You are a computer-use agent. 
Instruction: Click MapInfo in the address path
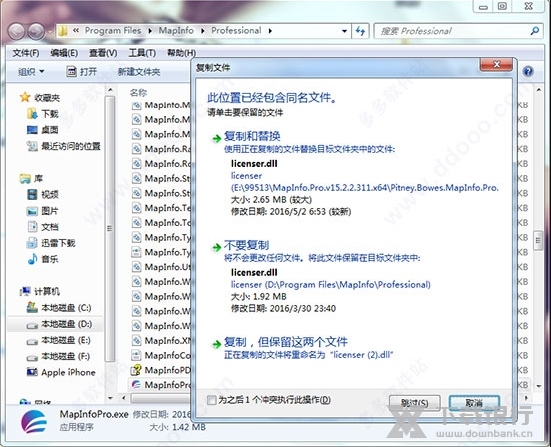tap(176, 31)
